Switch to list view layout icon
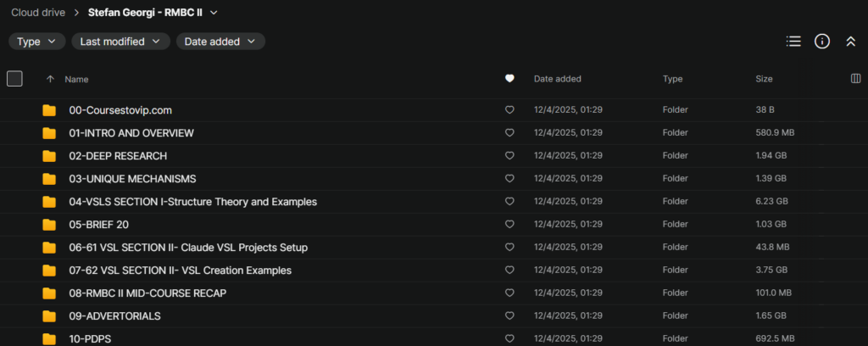This screenshot has width=868, height=346. pos(793,41)
